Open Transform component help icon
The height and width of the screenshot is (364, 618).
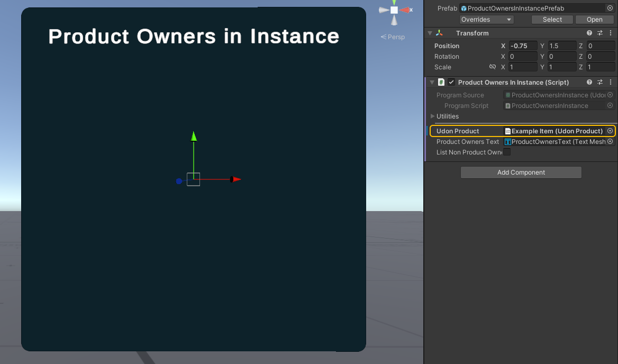point(589,33)
